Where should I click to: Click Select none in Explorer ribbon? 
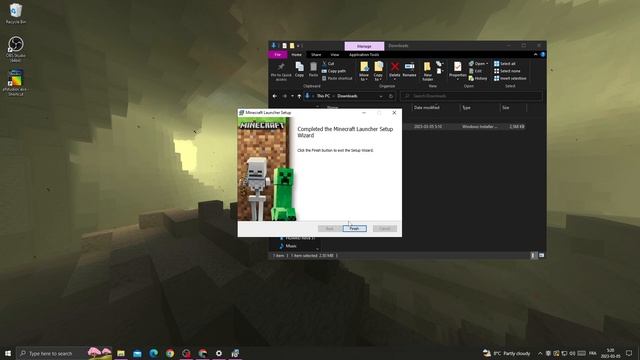pyautogui.click(x=507, y=71)
